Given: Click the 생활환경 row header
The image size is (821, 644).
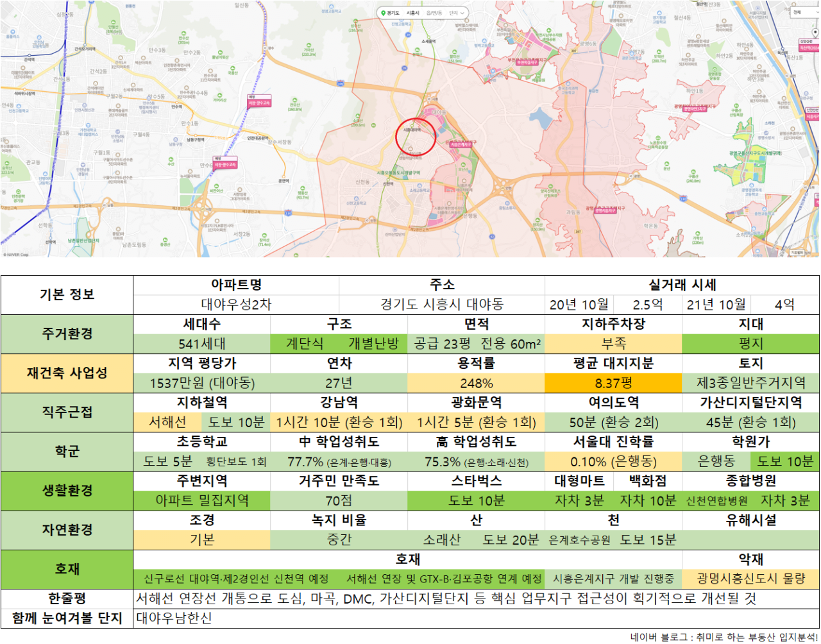Looking at the screenshot, I should (67, 491).
